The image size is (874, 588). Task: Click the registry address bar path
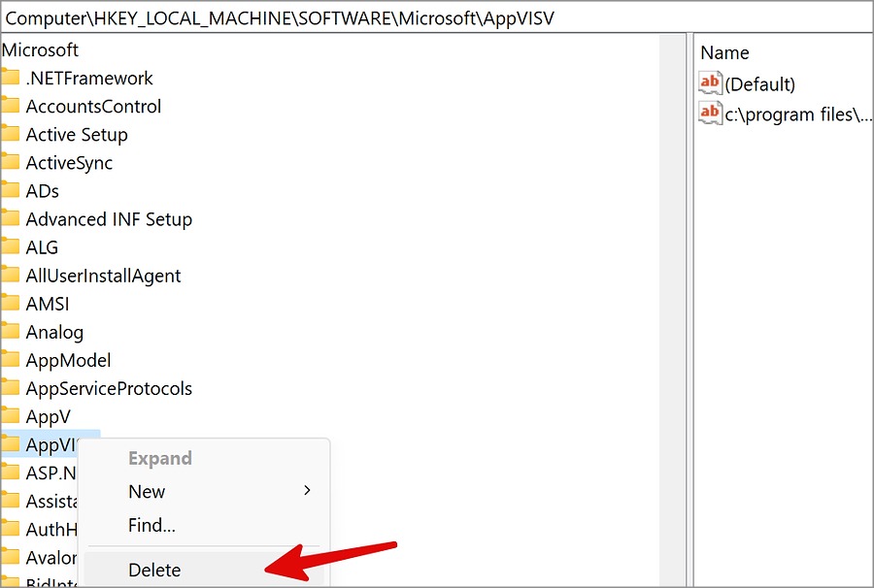(280, 18)
